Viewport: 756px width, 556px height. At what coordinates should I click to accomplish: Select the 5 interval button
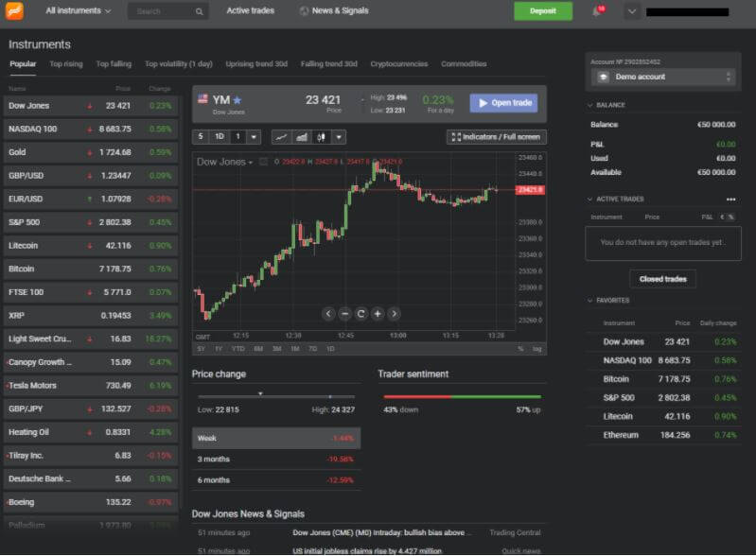click(201, 137)
